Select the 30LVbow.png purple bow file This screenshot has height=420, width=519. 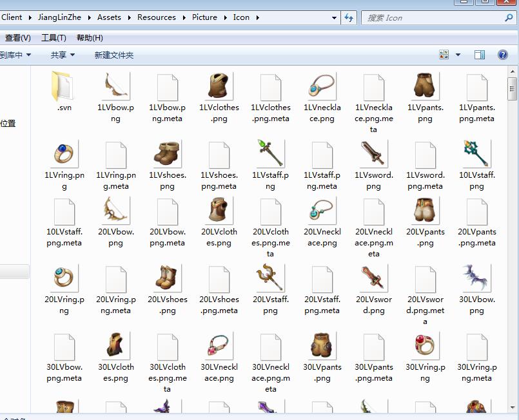point(476,279)
